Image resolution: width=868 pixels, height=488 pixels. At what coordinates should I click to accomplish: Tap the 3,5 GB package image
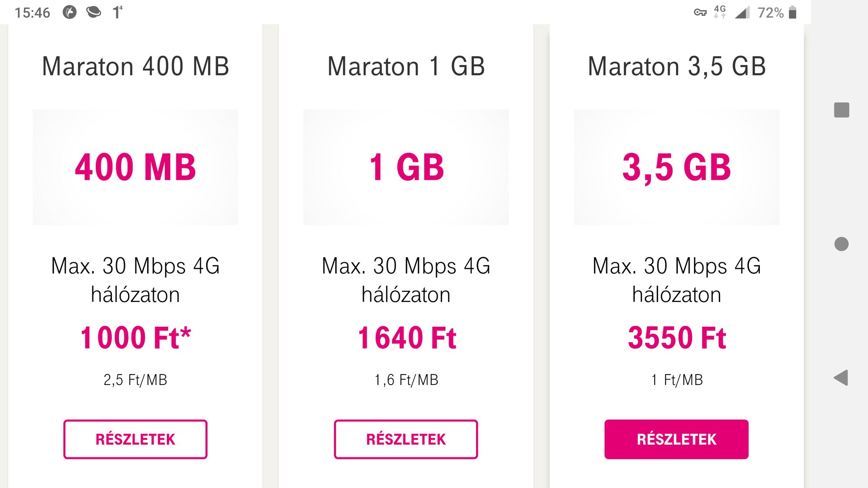click(x=676, y=167)
